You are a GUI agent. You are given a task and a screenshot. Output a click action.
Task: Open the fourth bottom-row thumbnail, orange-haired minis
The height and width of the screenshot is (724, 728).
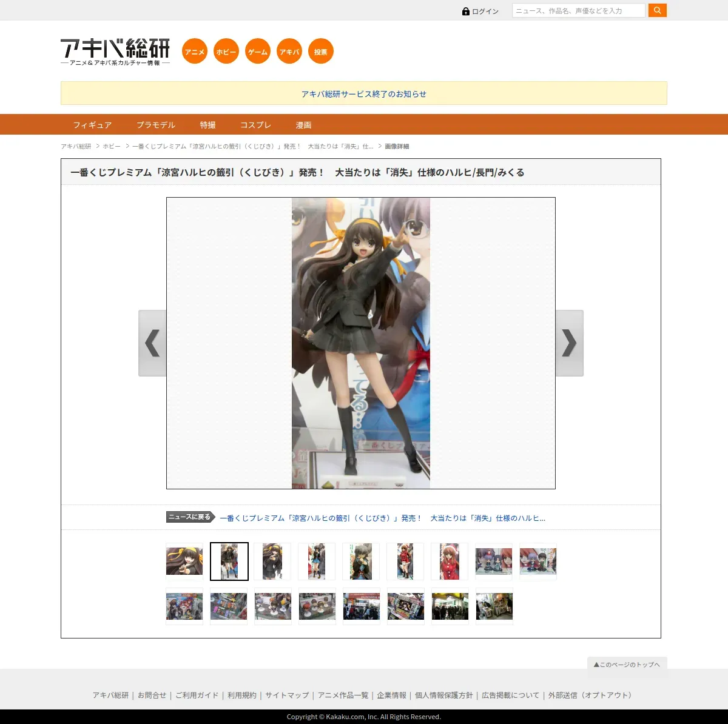pyautogui.click(x=317, y=606)
